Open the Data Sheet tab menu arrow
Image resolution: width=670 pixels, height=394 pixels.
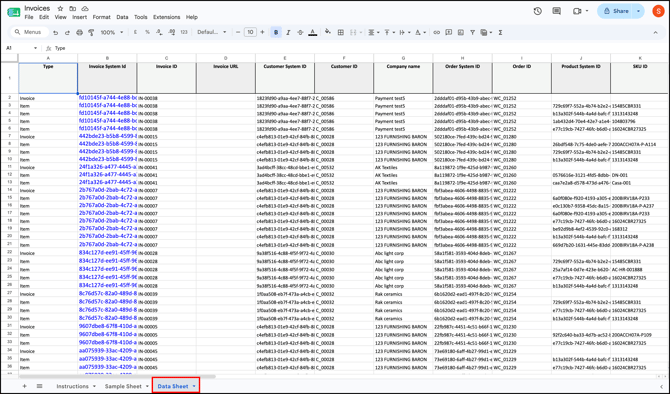click(194, 386)
